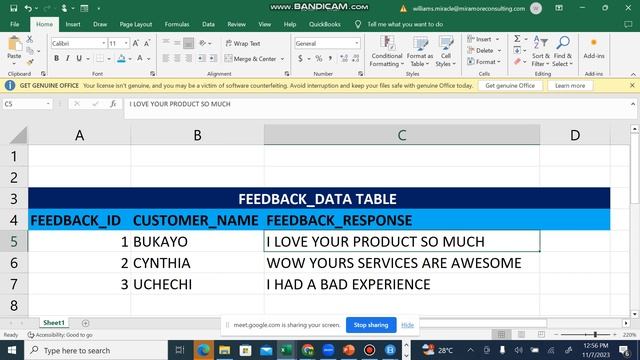Switch to the Review tab
Image resolution: width=640 pixels, height=360 pixels.
pos(236,24)
